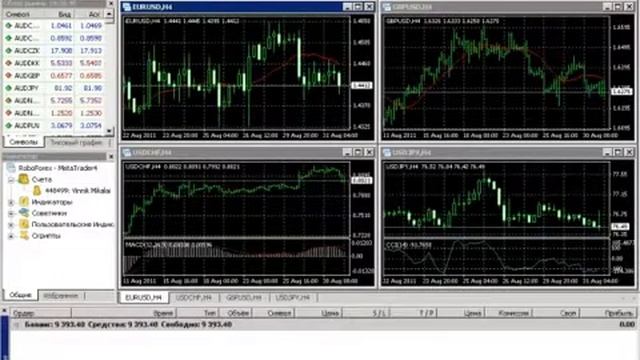Viewport: 640px width, 360px height.
Task: Switch to the USDCHF,H4 chart tab
Action: (x=194, y=298)
